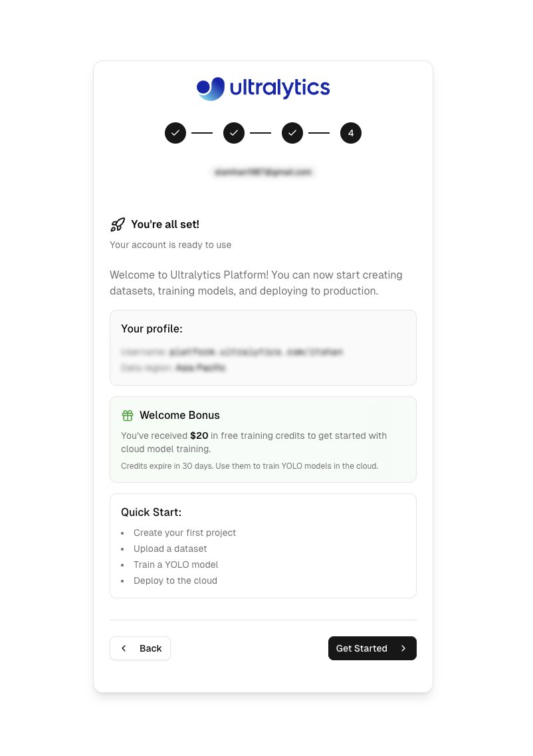The width and height of the screenshot is (533, 756).
Task: Click the right chevron in Get Started
Action: tap(403, 648)
